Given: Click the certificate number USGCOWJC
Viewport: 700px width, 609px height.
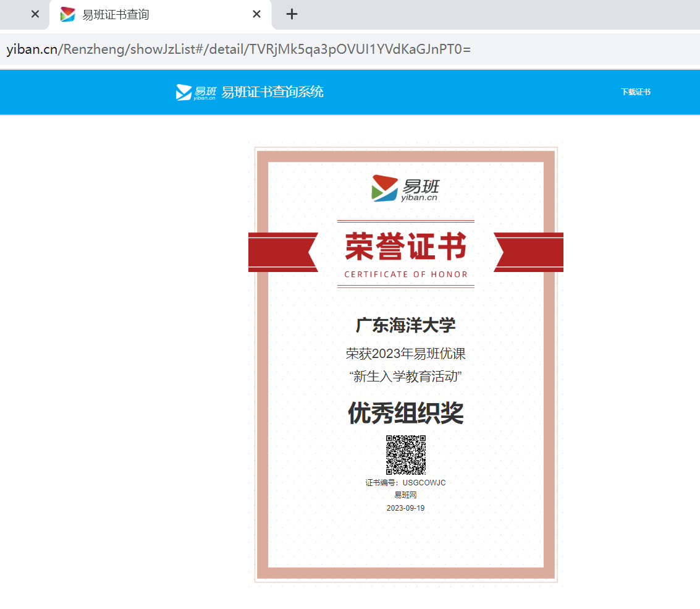Looking at the screenshot, I should pyautogui.click(x=424, y=483).
